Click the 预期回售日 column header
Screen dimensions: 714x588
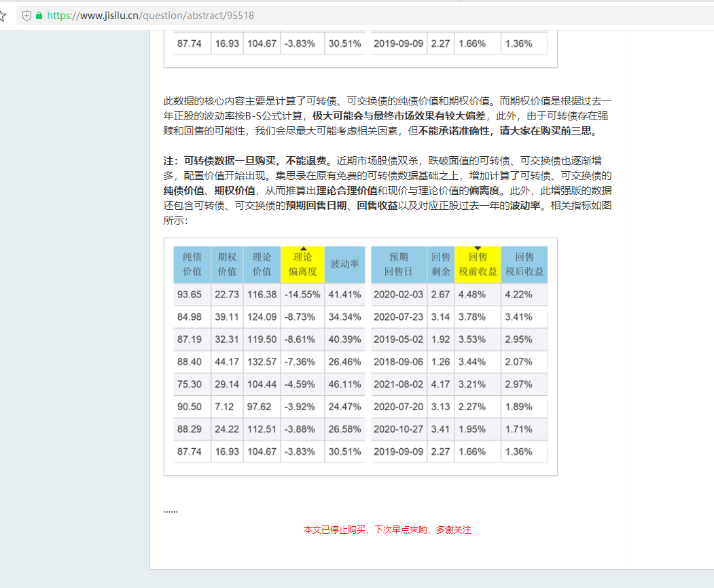pos(398,264)
